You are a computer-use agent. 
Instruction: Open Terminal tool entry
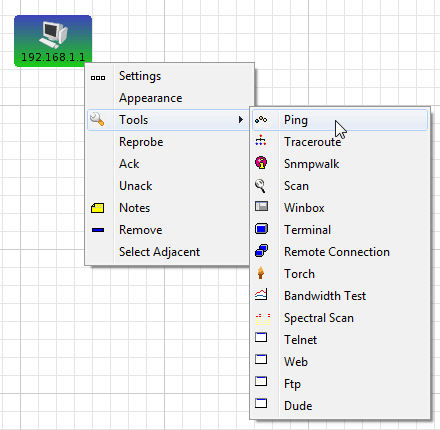pyautogui.click(x=339, y=230)
